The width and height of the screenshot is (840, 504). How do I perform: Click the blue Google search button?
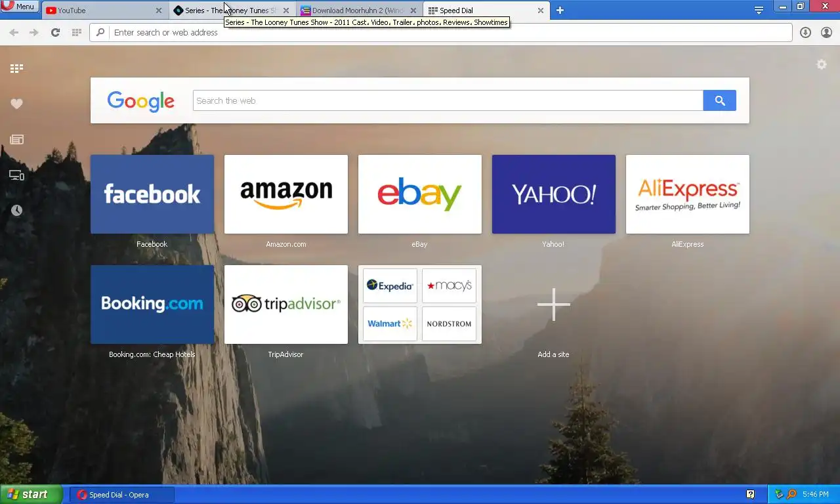tap(720, 100)
